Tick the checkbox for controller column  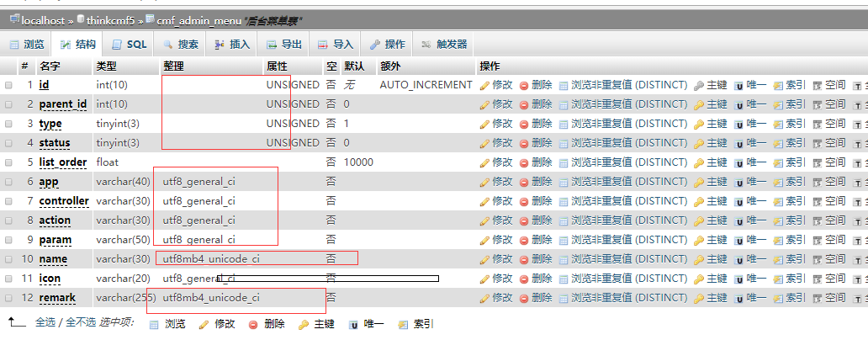point(8,202)
